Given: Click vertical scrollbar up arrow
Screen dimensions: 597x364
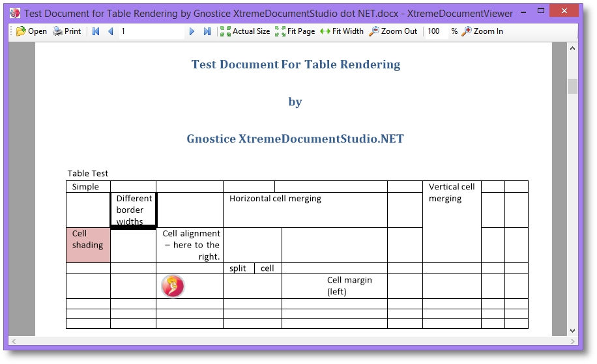Looking at the screenshot, I should pyautogui.click(x=572, y=48).
